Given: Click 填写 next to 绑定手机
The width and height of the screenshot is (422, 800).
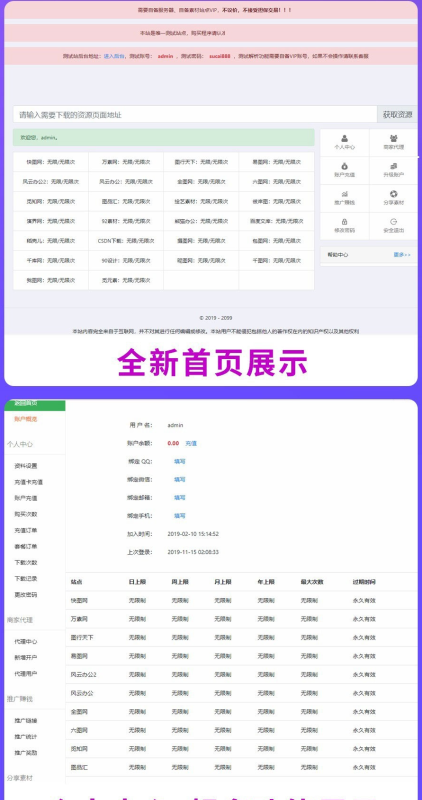Looking at the screenshot, I should [180, 516].
